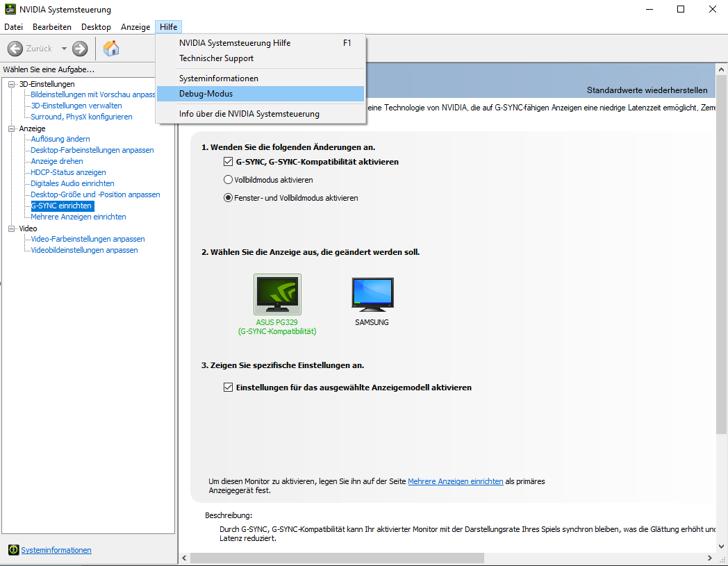Follow the Mehrere Anzeigen einrichten link
The height and width of the screenshot is (566, 728).
point(455,481)
